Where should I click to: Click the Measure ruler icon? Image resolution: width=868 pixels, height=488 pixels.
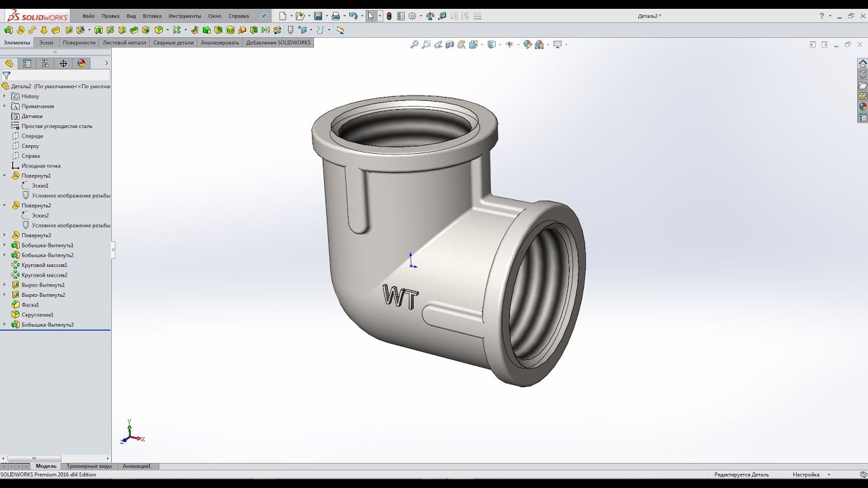click(x=340, y=30)
